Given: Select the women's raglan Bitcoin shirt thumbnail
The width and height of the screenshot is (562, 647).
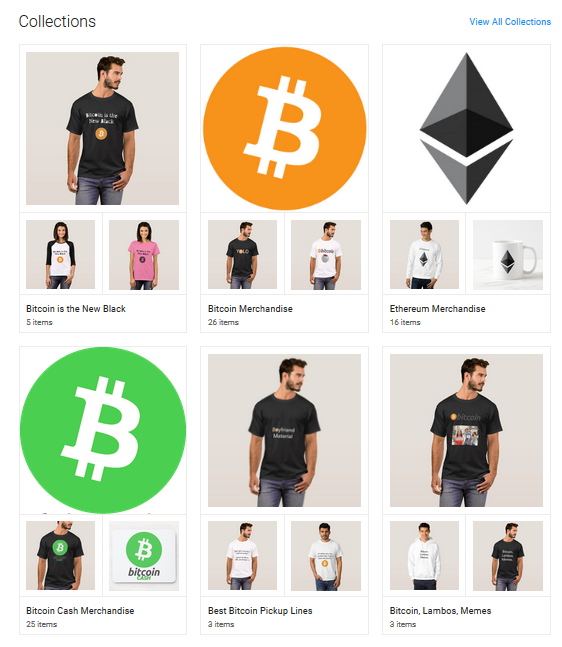Looking at the screenshot, I should (60, 255).
